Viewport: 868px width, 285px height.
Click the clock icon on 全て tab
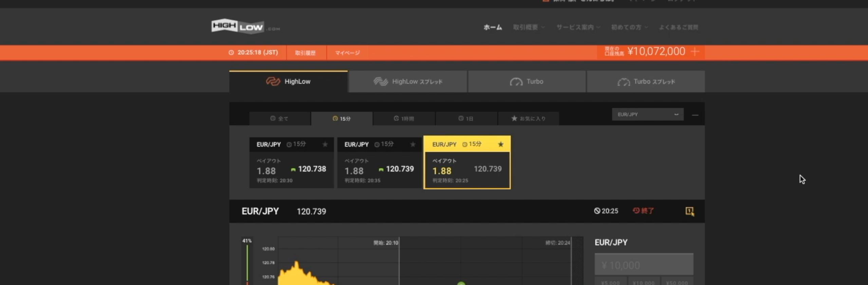click(273, 118)
